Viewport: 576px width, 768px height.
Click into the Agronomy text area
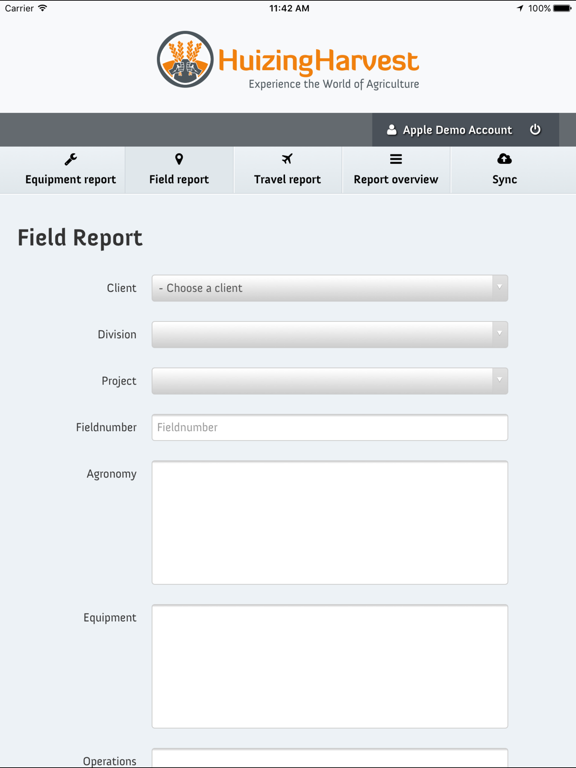coord(330,523)
